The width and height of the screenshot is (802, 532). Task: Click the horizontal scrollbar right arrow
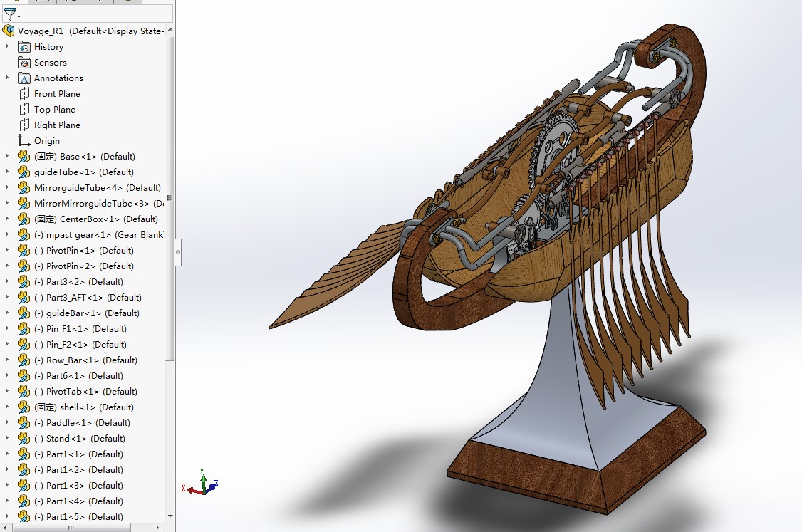(x=158, y=528)
